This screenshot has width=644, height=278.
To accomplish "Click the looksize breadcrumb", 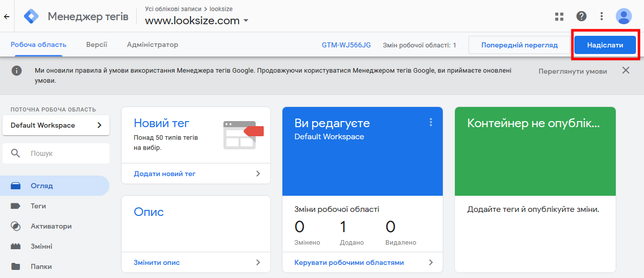I will tap(221, 9).
